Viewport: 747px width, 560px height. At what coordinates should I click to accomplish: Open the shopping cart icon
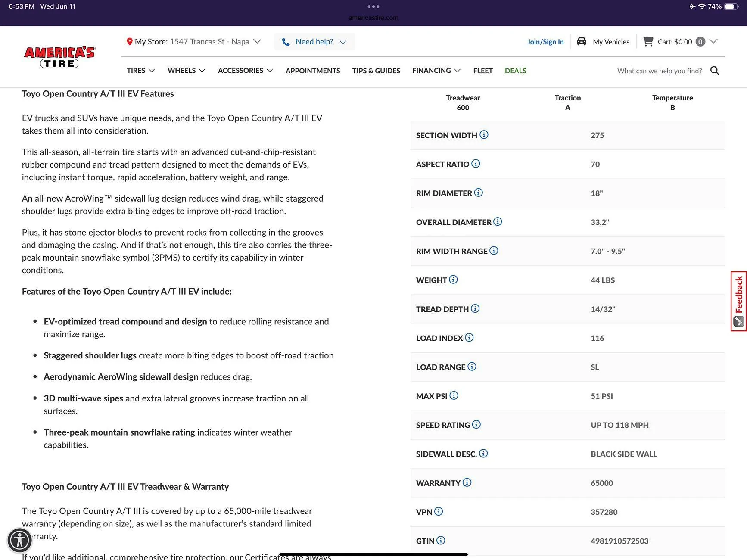click(647, 41)
